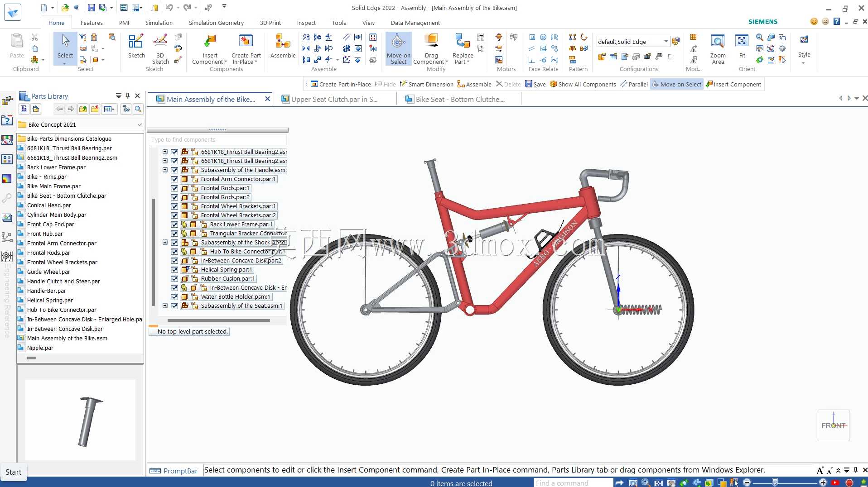Click Parallel in command bar
This screenshot has width=868, height=487.
pyautogui.click(x=634, y=84)
